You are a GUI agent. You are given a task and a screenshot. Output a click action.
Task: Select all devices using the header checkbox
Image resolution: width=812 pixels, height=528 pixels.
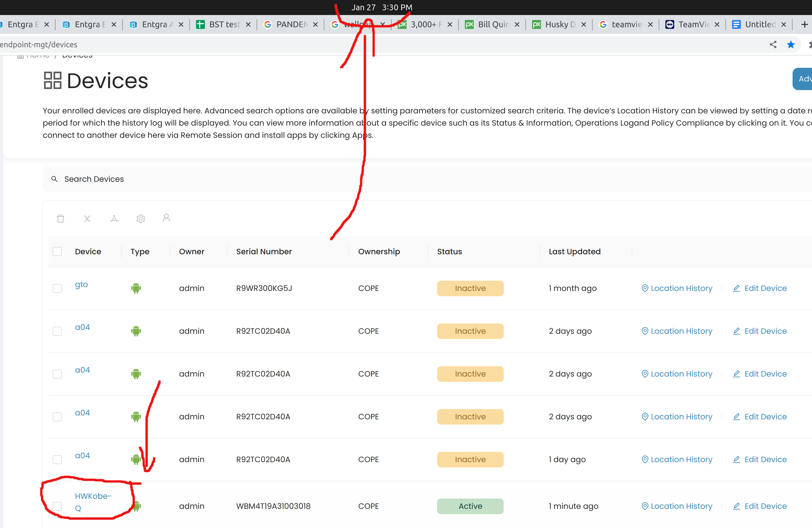pyautogui.click(x=57, y=251)
